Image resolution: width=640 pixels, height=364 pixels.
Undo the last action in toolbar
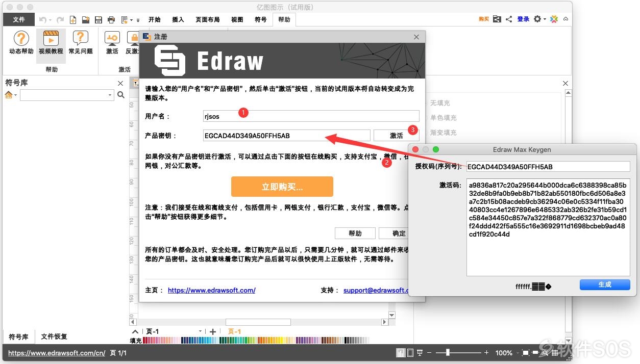(x=42, y=19)
